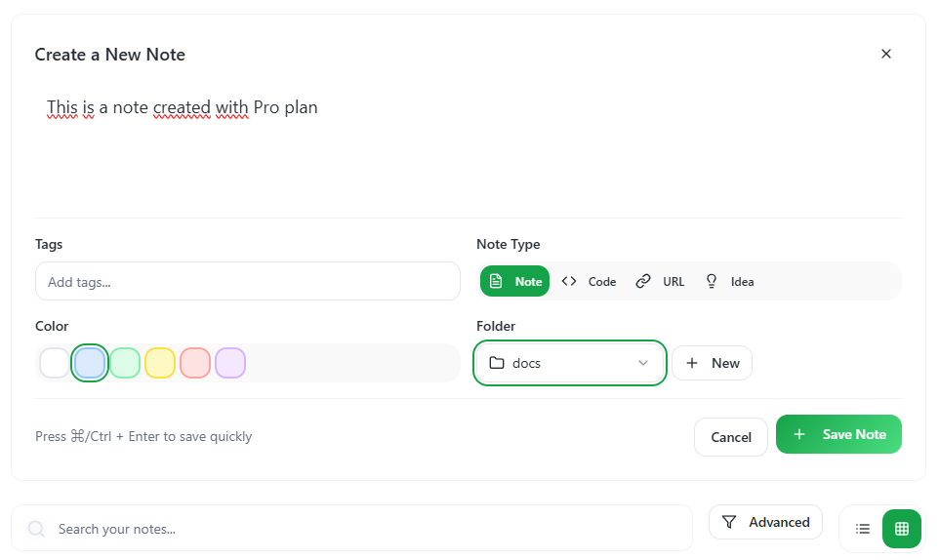The width and height of the screenshot is (939, 560).
Task: Pick the Idea lightbulb note type
Action: (729, 282)
